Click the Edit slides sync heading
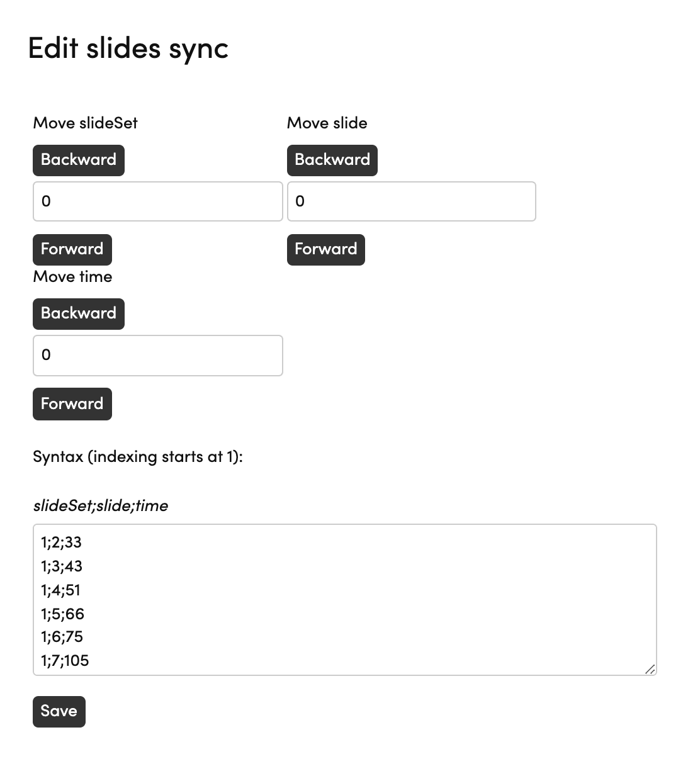Viewport: 700px width, 759px height. coord(128,48)
